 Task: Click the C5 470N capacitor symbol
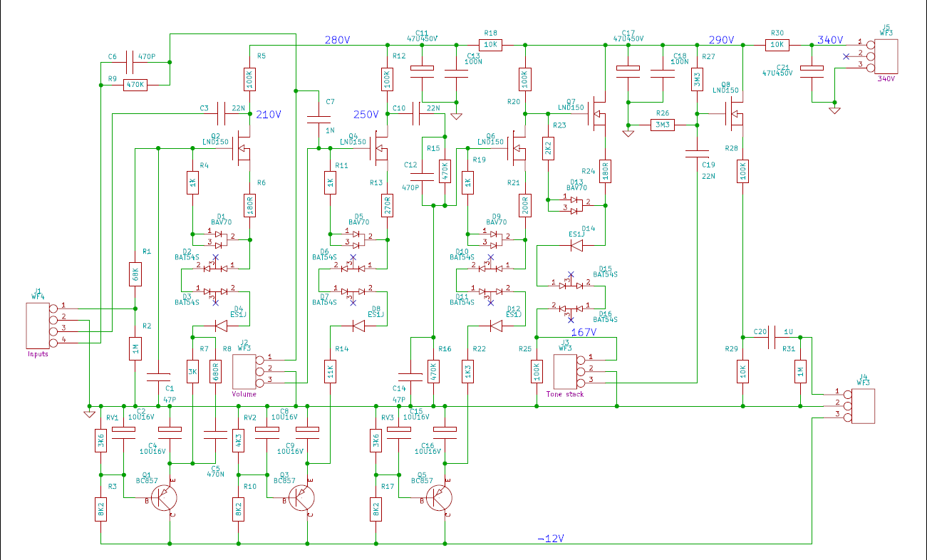coord(215,435)
